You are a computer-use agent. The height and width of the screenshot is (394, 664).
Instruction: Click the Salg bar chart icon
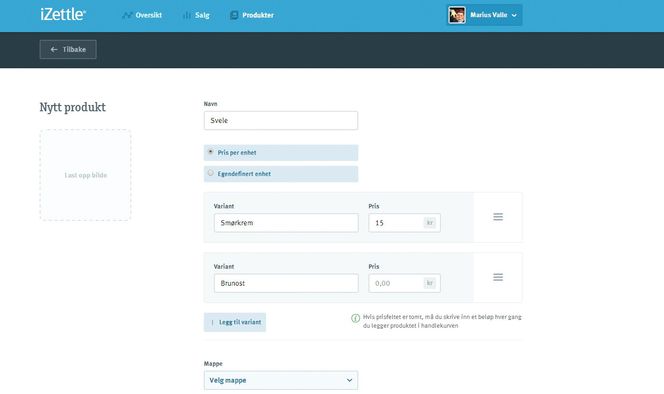[186, 15]
